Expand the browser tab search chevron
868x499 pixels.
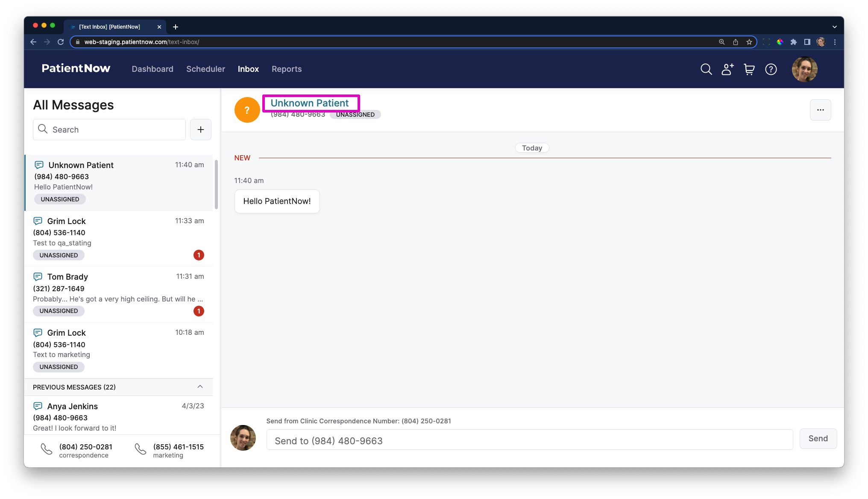pos(834,27)
